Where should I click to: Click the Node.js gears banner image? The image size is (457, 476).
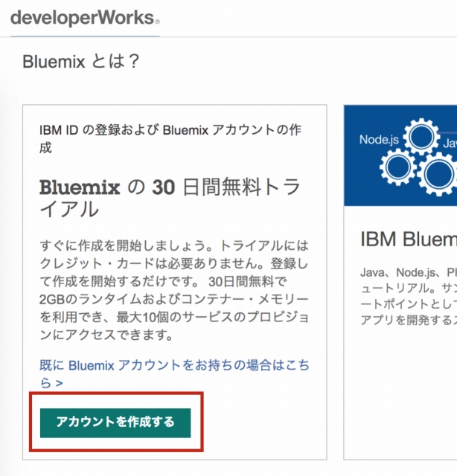pos(400,155)
